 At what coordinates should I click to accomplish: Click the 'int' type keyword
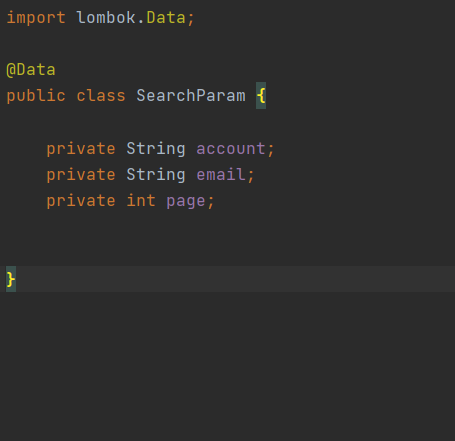click(141, 201)
